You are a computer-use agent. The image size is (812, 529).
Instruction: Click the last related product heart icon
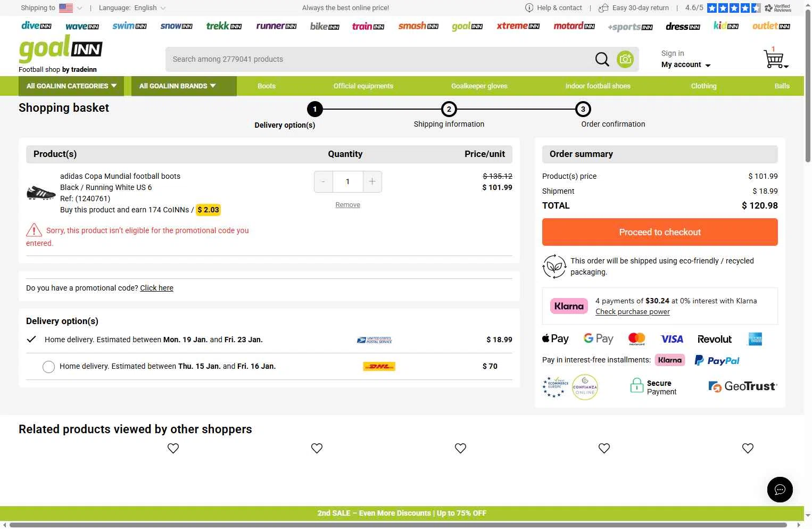748,448
